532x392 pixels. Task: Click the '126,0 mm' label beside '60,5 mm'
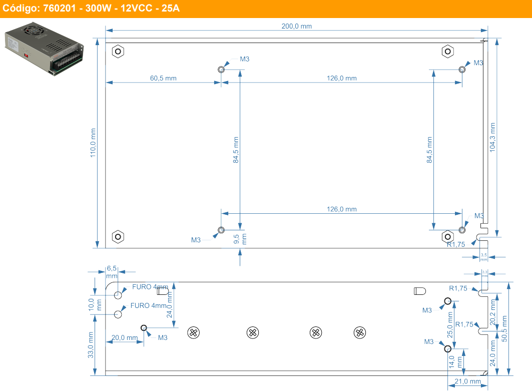tap(342, 78)
